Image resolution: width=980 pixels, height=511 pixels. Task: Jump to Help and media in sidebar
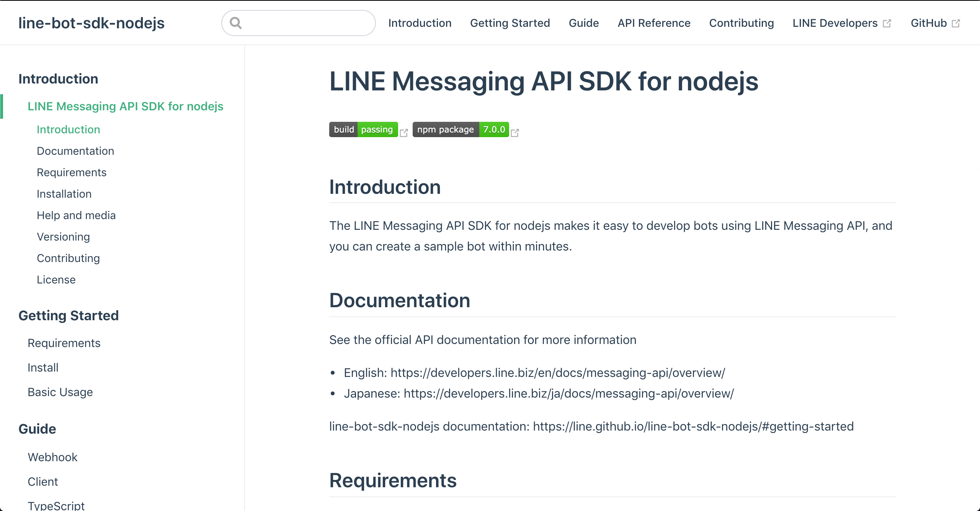(76, 215)
